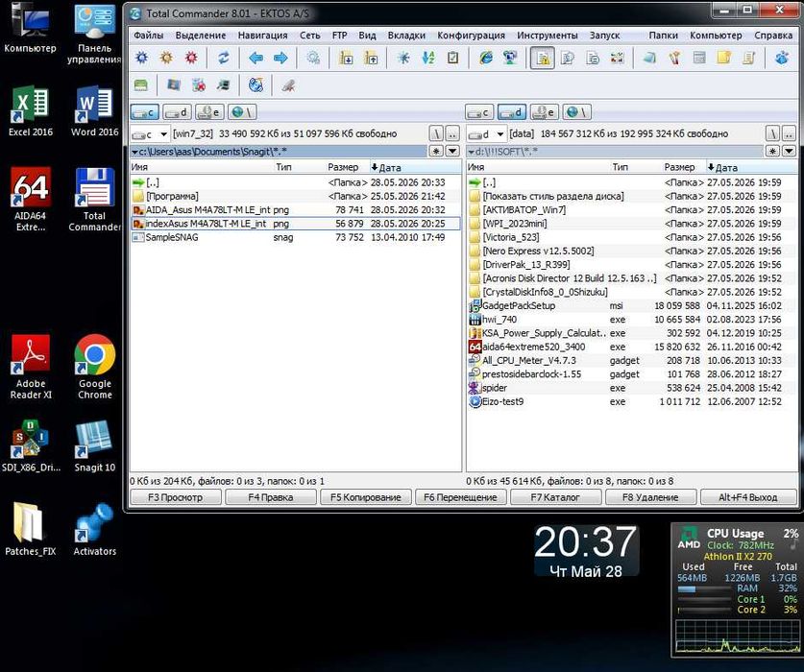Open right panel directory history arrow
This screenshot has width=804, height=672.
789,152
